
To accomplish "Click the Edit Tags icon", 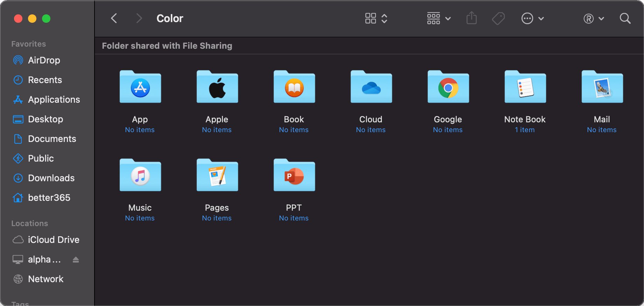I will 498,19.
